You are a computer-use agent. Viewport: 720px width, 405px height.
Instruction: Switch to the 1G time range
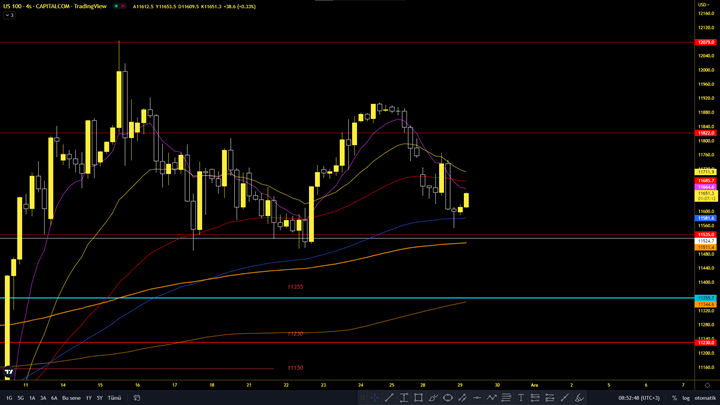tap(9, 398)
